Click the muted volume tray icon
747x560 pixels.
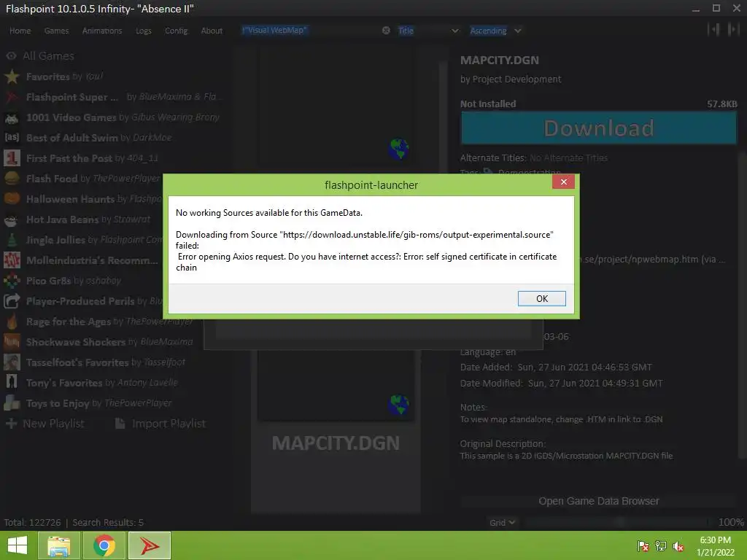tap(678, 545)
